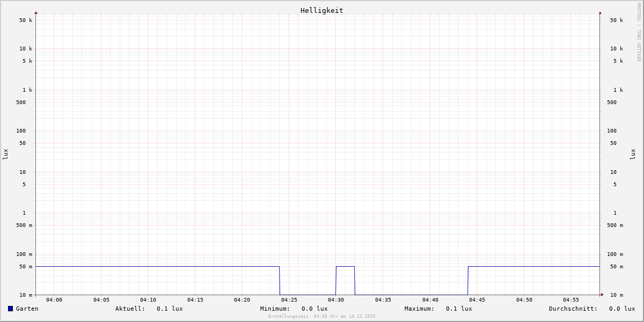Click the "Maximum:" label in the legend

[420, 309]
